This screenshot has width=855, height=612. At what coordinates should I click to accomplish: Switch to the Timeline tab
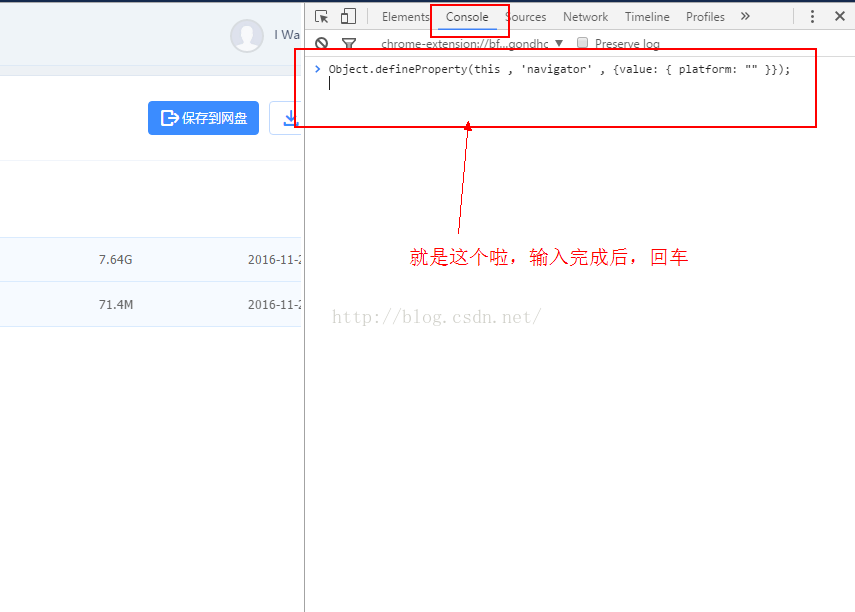(647, 17)
